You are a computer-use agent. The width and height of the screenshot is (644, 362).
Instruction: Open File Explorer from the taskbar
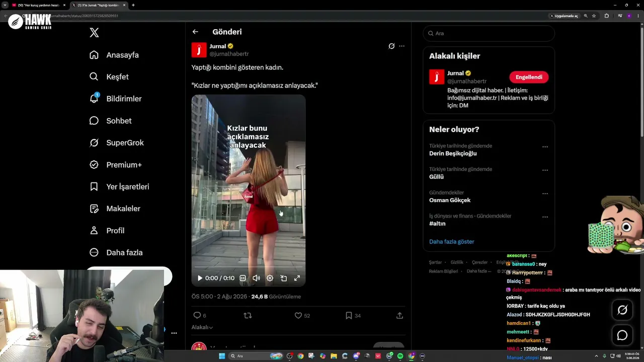point(334,356)
